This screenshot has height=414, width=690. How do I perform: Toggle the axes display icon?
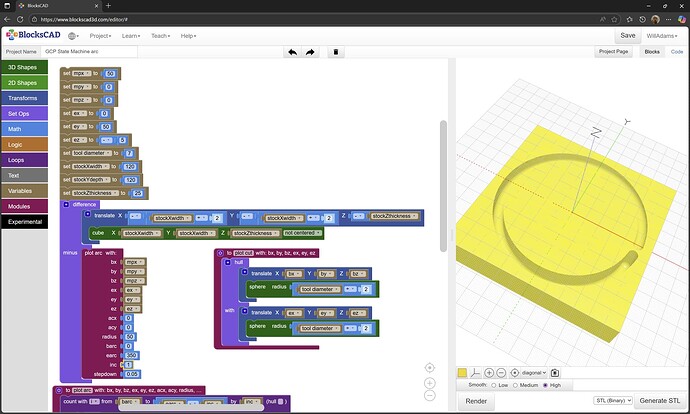click(x=475, y=372)
